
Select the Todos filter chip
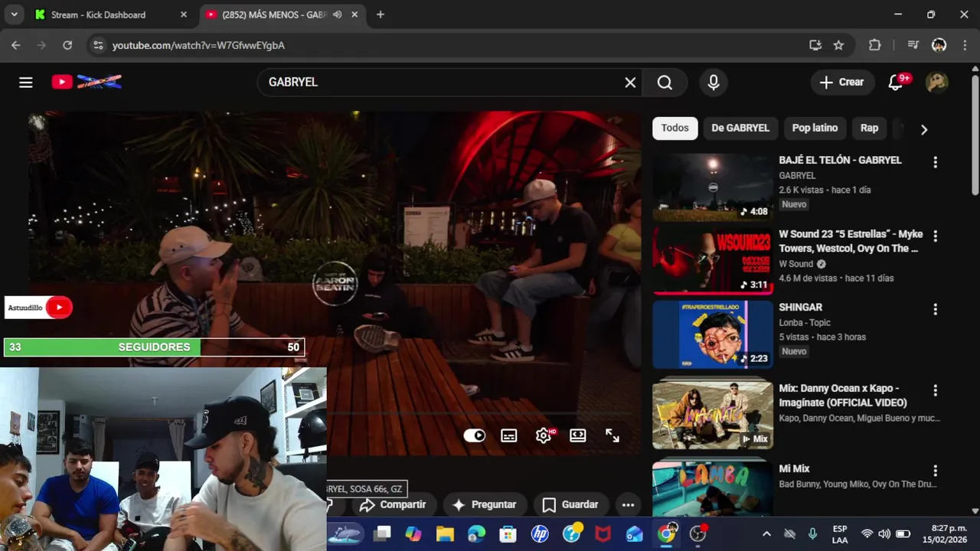[675, 128]
